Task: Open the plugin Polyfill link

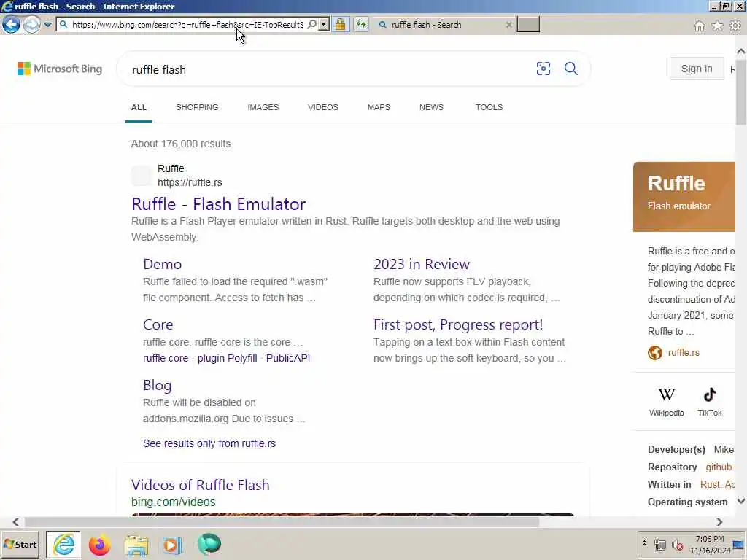Action: (228, 358)
